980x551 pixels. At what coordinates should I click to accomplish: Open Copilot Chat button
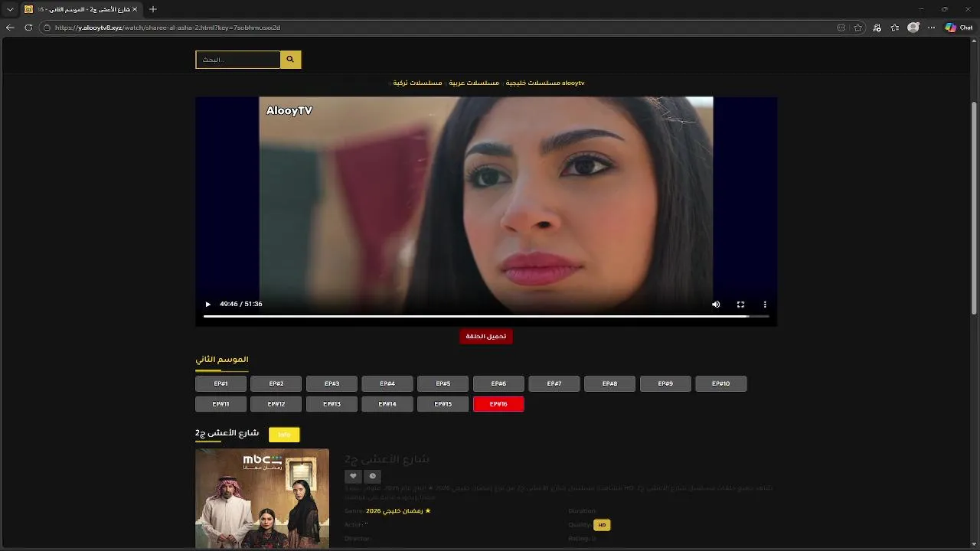pos(959,28)
